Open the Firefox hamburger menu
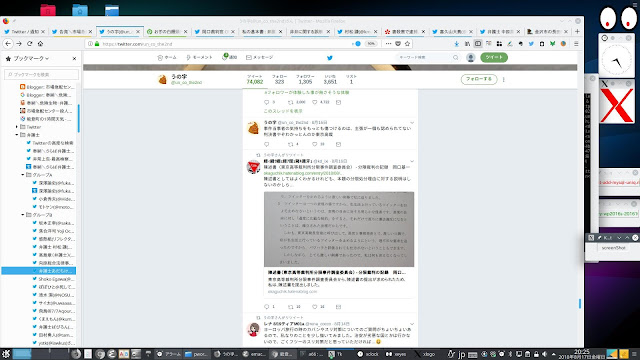 [x=576, y=44]
